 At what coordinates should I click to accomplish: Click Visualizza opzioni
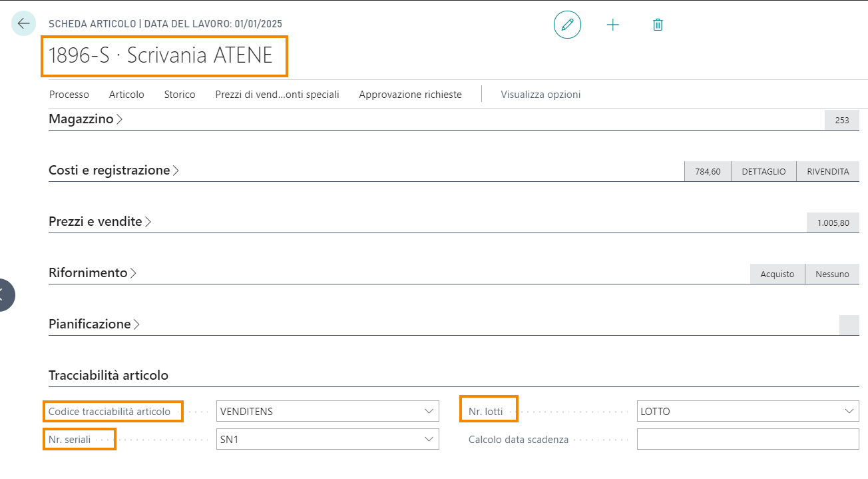[x=541, y=95]
